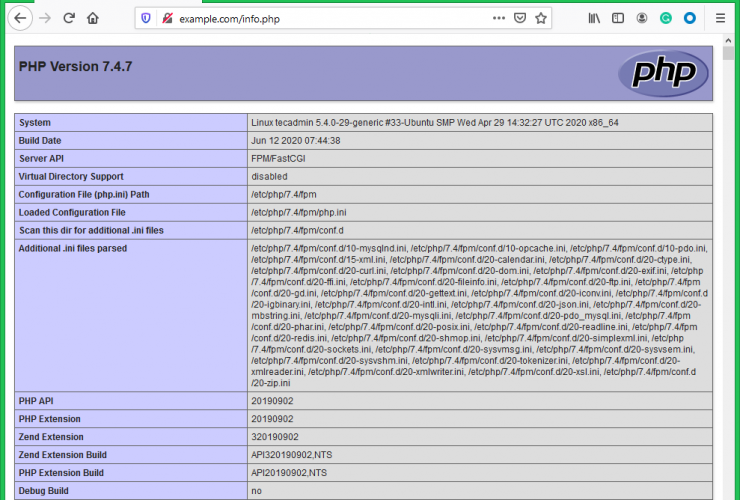Click the PHP logo image
Image resolution: width=740 pixels, height=500 pixels.
(661, 73)
